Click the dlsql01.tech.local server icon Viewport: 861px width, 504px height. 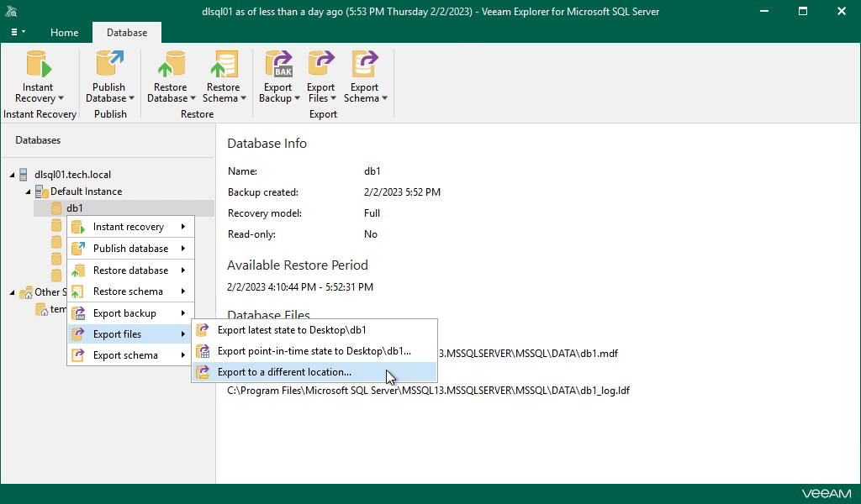23,175
